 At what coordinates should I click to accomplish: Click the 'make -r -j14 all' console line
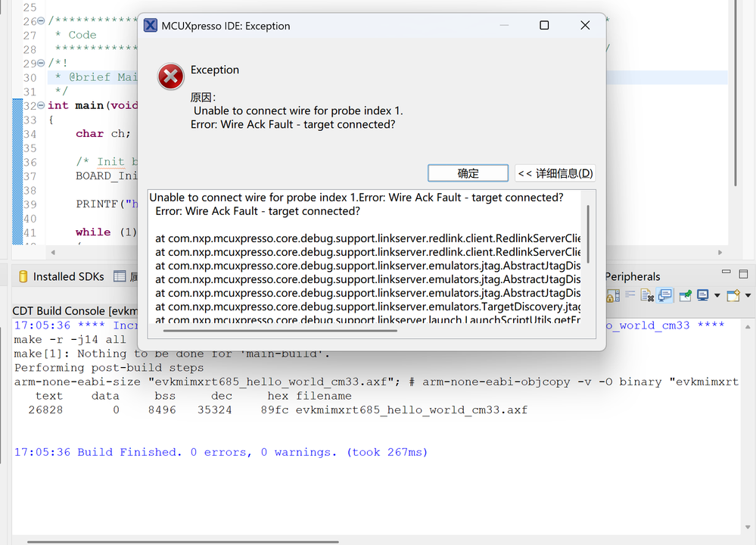point(70,340)
